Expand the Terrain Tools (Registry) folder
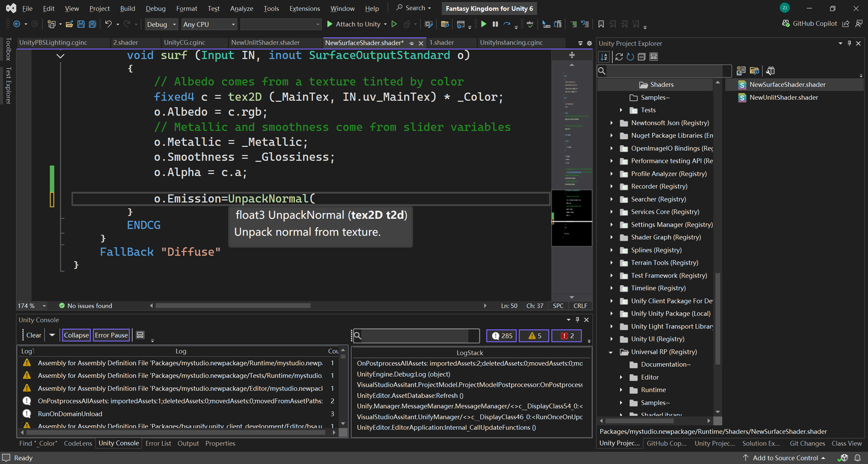The image size is (868, 464). pos(611,263)
